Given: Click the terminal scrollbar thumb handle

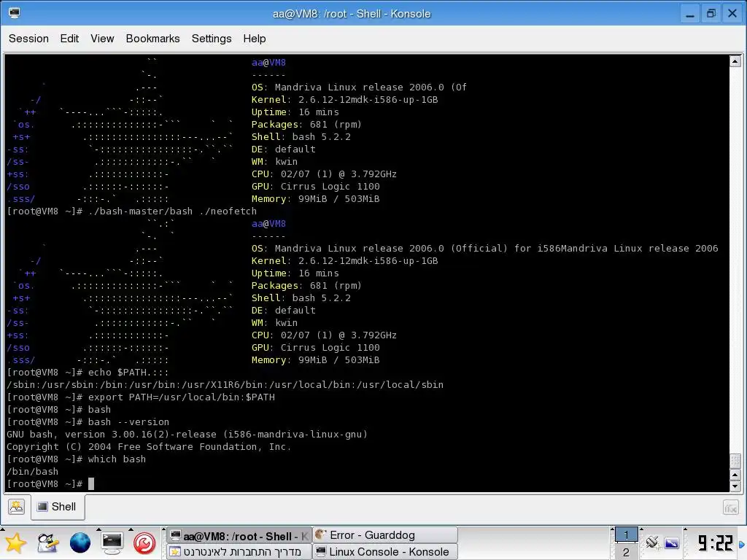Looking at the screenshot, I should tap(735, 461).
